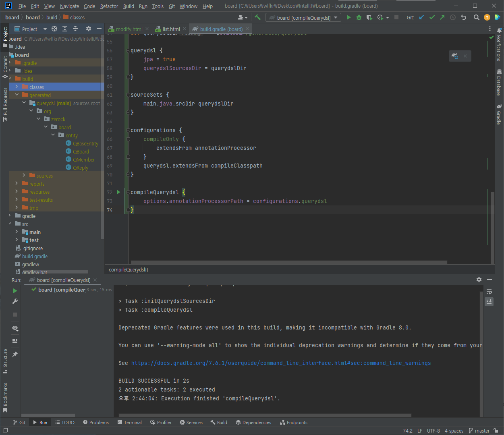Click the Rollback undo icon in toolbar
This screenshot has height=435, width=504.
[463, 17]
